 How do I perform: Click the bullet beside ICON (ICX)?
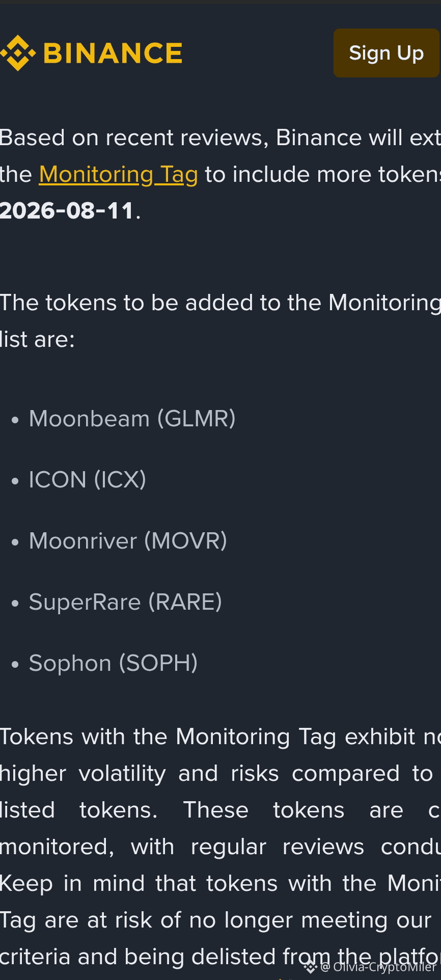[x=15, y=481]
